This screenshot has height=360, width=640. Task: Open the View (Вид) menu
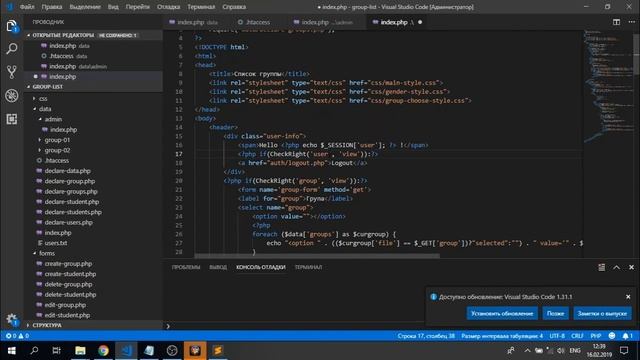click(113, 7)
